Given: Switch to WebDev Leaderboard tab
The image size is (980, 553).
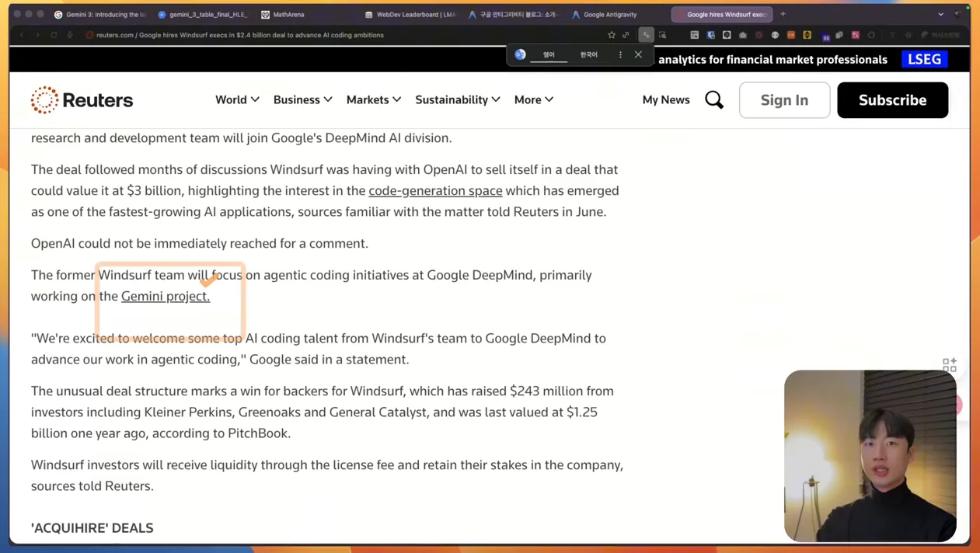Looking at the screenshot, I should coord(410,14).
